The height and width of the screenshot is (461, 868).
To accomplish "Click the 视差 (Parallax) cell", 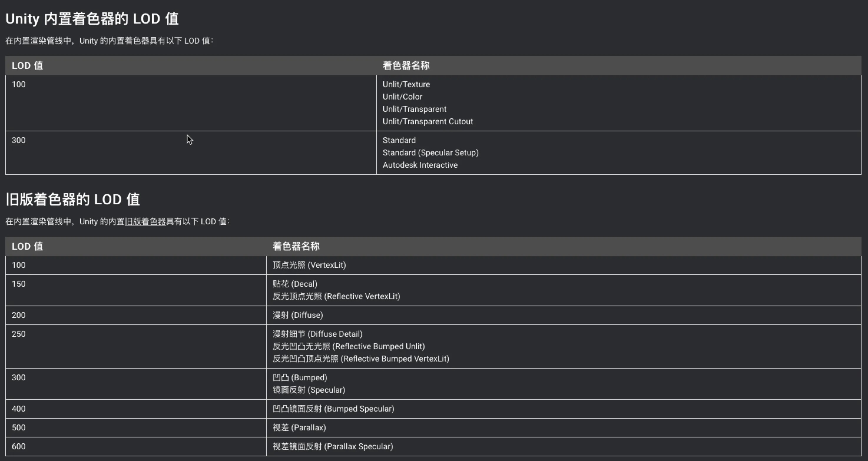I will [299, 428].
